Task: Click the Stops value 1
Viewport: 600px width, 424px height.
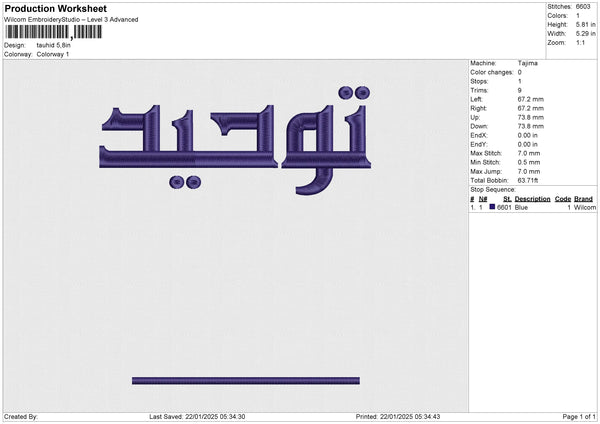Action: coord(520,81)
